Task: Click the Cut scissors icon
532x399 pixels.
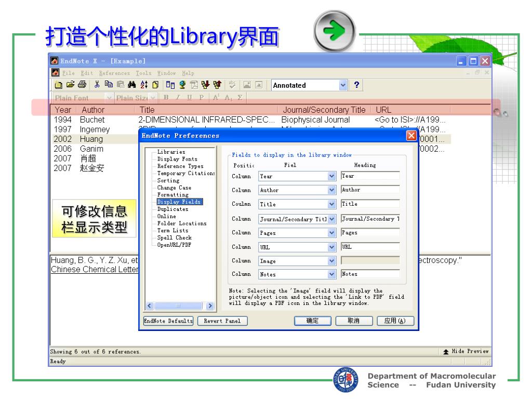Action: point(97,85)
